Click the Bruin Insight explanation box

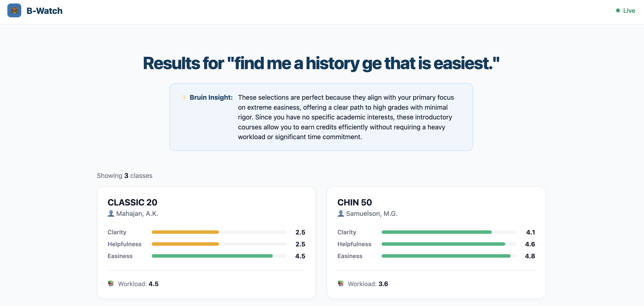[321, 117]
